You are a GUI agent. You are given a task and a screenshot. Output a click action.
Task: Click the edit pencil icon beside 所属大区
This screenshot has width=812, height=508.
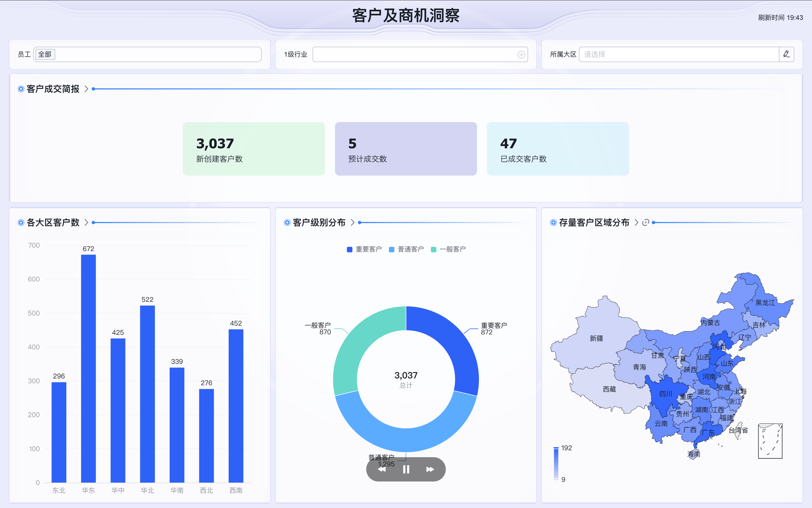click(787, 54)
